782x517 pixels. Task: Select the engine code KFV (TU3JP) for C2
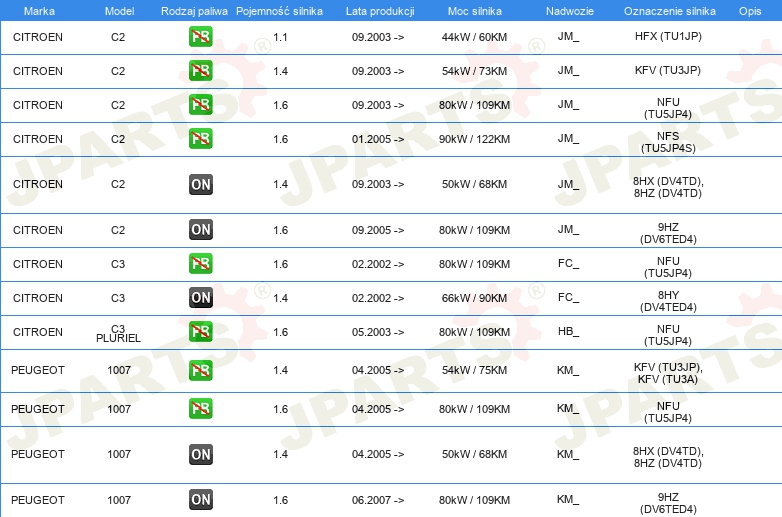pyautogui.click(x=668, y=70)
